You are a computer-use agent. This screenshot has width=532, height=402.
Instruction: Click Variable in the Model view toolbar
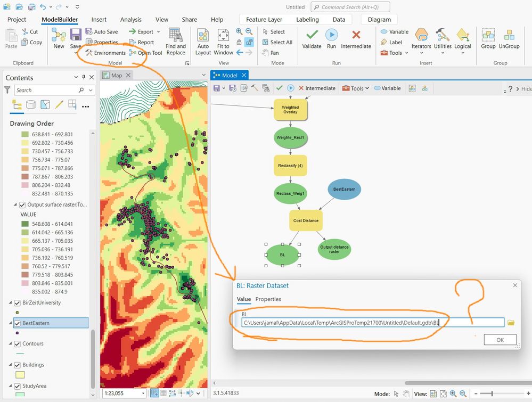pos(387,88)
